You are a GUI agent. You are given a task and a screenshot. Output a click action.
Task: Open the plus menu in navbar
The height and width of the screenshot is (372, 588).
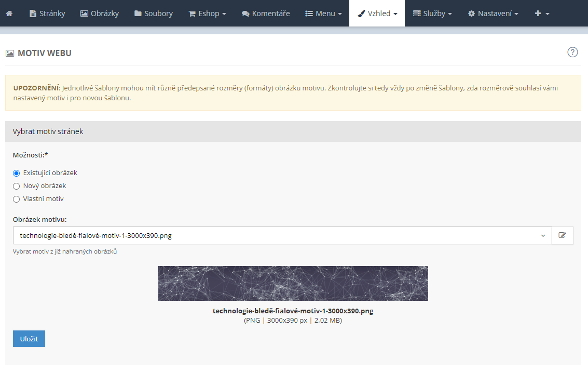[541, 14]
